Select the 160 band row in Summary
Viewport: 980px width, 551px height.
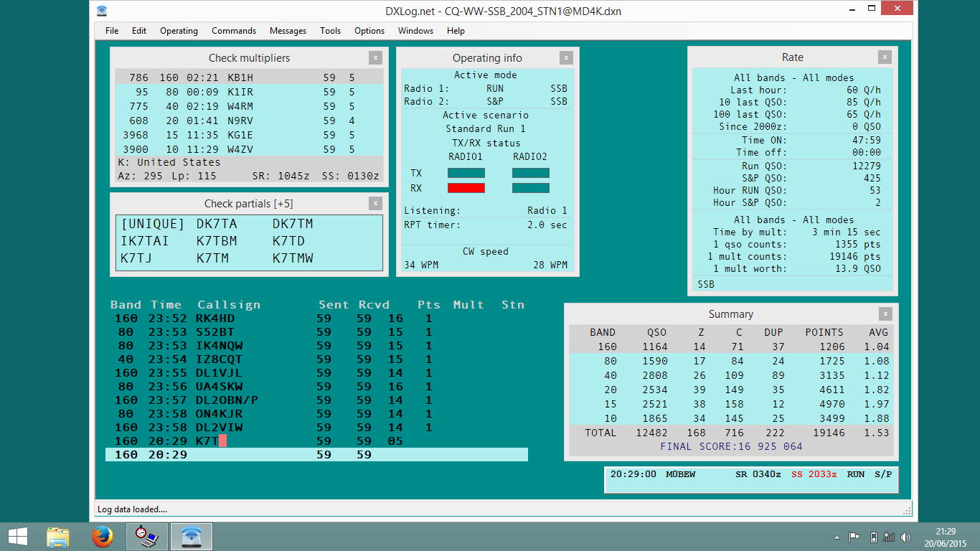tap(731, 347)
